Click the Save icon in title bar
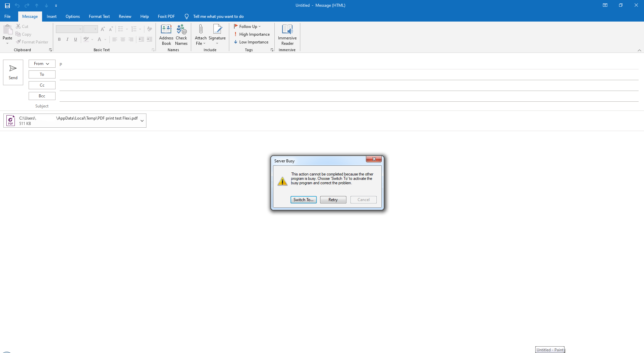The width and height of the screenshot is (644, 353). (x=7, y=5)
